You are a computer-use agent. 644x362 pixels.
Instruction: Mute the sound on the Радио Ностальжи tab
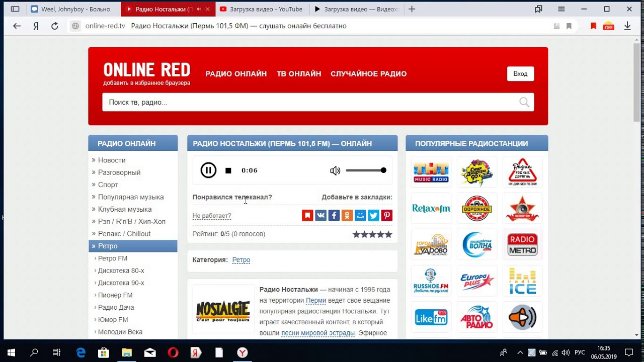pos(199,9)
